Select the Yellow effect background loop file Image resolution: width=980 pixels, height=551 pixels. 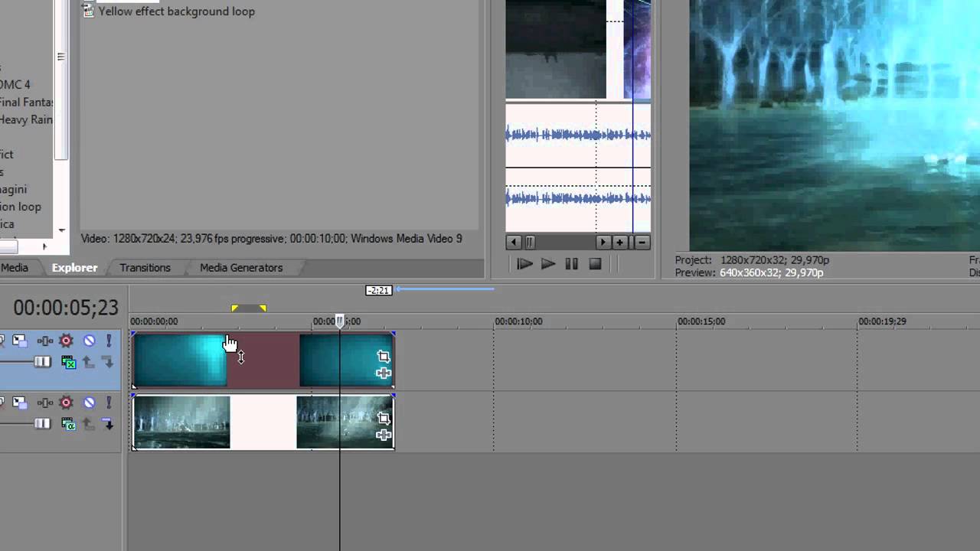click(x=168, y=11)
